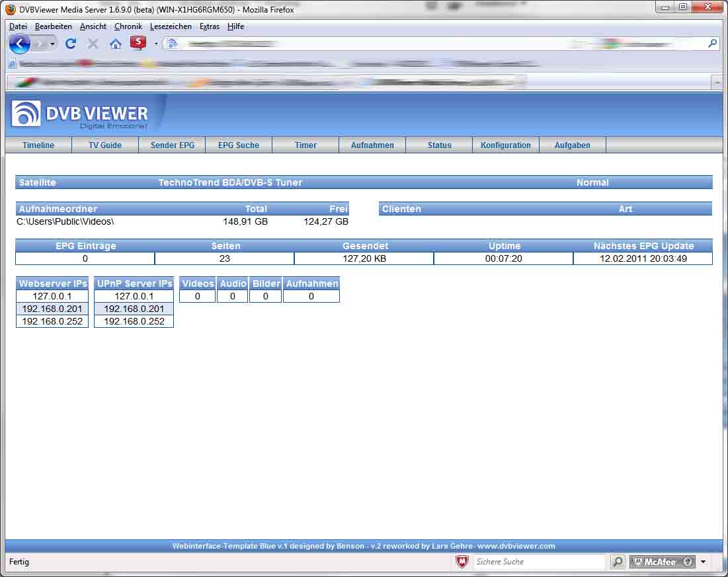Click the browser back arrow button
This screenshot has width=728, height=577.
(x=19, y=44)
